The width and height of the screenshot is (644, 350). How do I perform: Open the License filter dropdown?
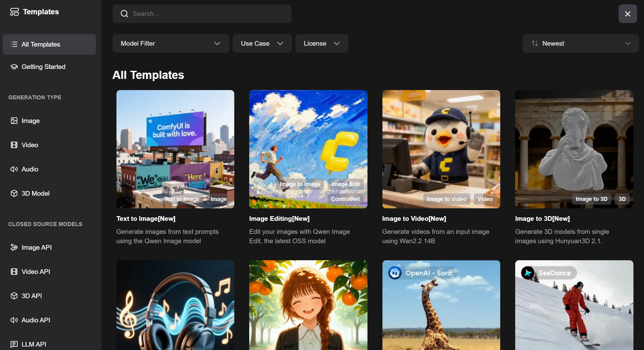322,43
